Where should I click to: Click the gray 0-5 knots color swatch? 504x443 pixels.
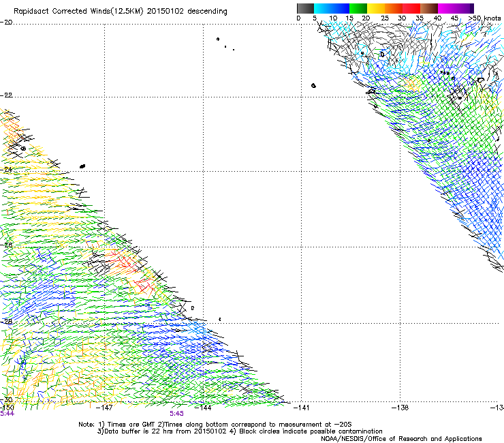305,8
